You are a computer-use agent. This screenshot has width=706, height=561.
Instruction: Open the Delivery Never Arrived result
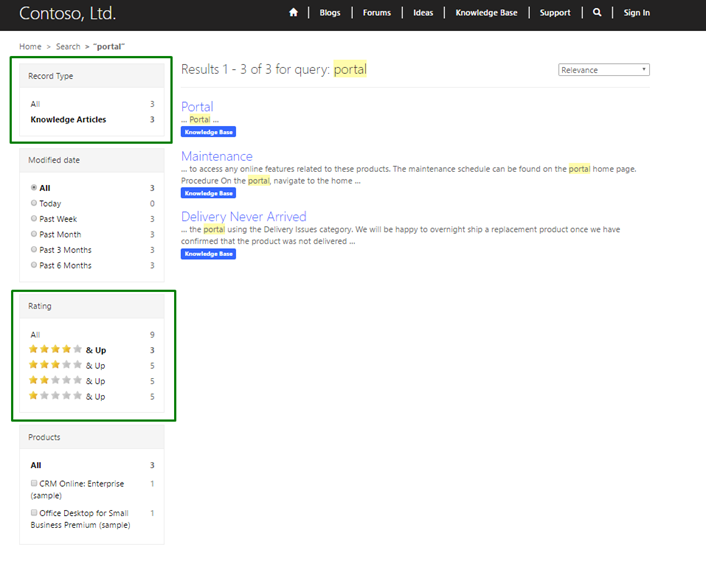point(243,216)
